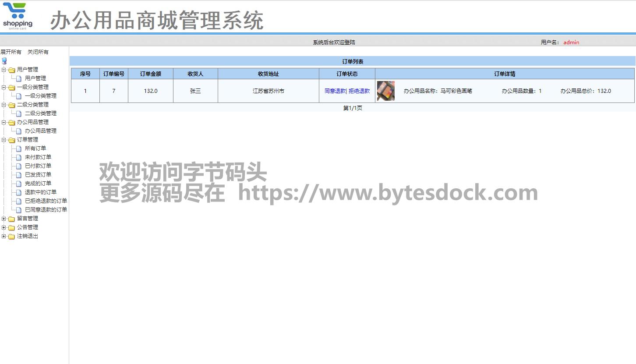Screen dimensions: 636x364
Task: Expand the 公告管理 tree node
Action: click(4, 227)
